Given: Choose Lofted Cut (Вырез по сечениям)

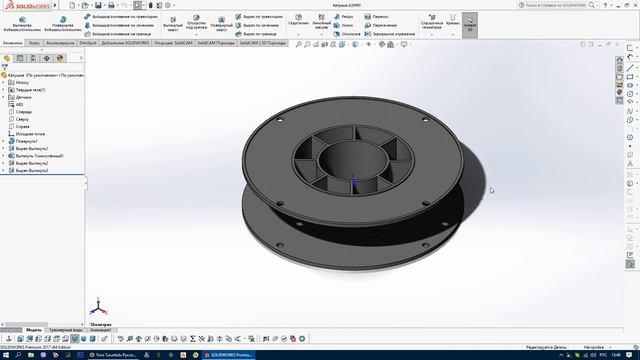Looking at the screenshot, I should 257,25.
